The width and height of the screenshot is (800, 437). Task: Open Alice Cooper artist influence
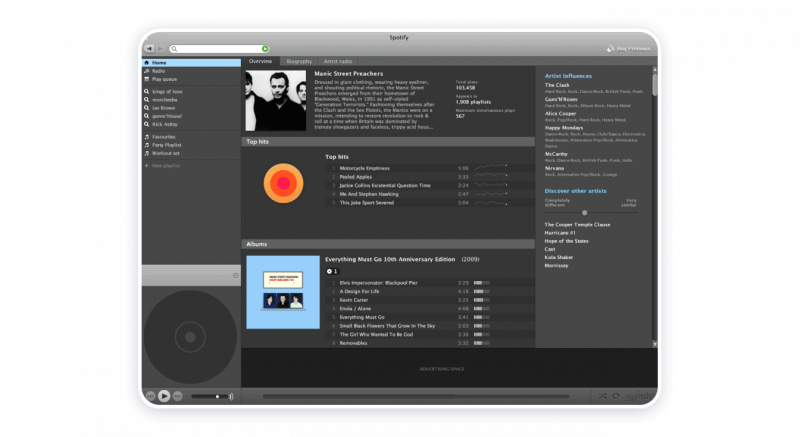(560, 114)
